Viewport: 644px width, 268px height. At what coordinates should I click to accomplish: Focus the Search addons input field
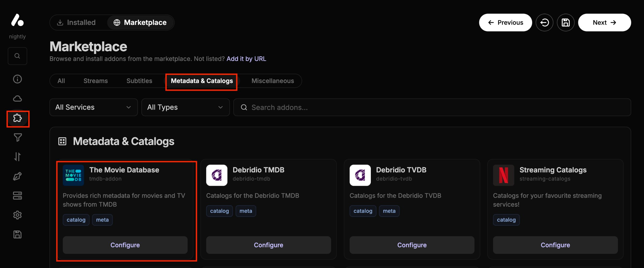(432, 107)
